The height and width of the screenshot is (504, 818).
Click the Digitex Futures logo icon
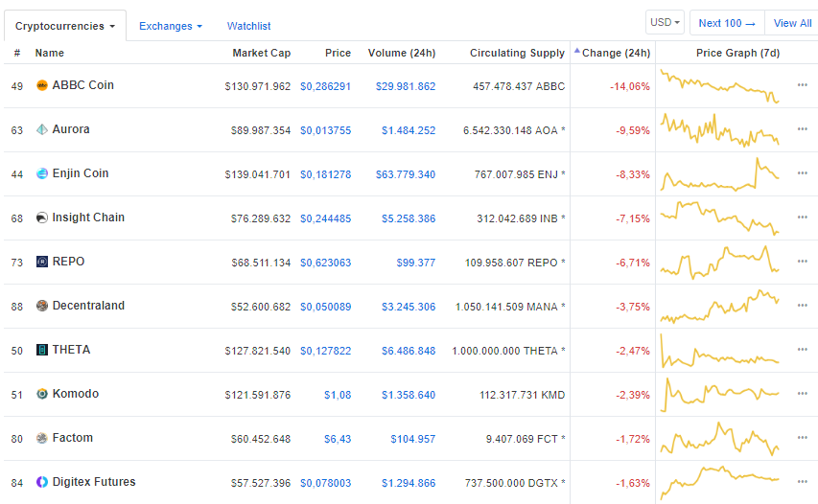[42, 482]
